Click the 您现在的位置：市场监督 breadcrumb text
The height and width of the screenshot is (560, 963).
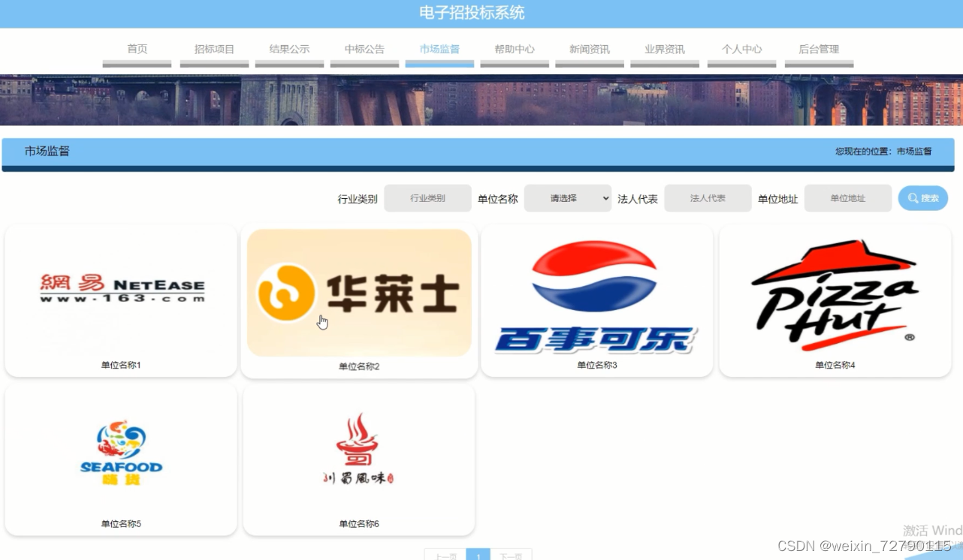883,152
